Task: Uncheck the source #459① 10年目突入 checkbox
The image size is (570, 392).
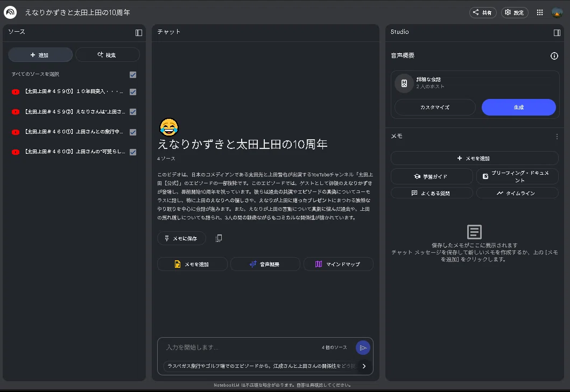Action: pyautogui.click(x=133, y=92)
